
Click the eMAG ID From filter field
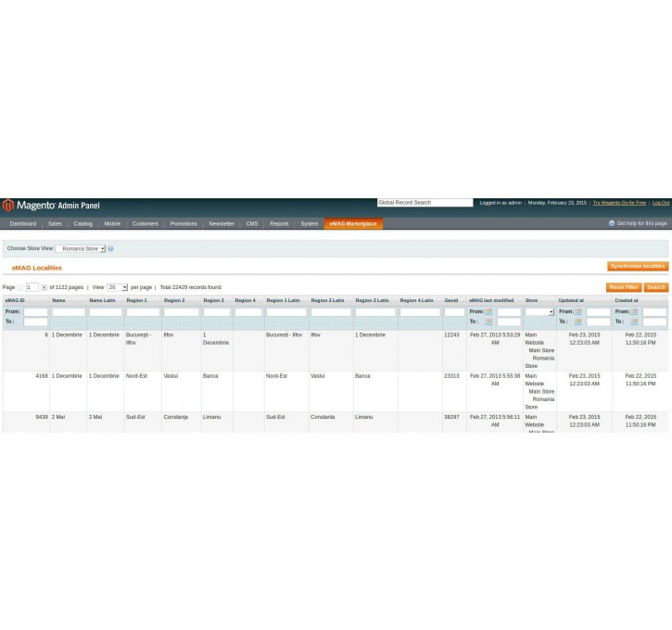pos(35,312)
